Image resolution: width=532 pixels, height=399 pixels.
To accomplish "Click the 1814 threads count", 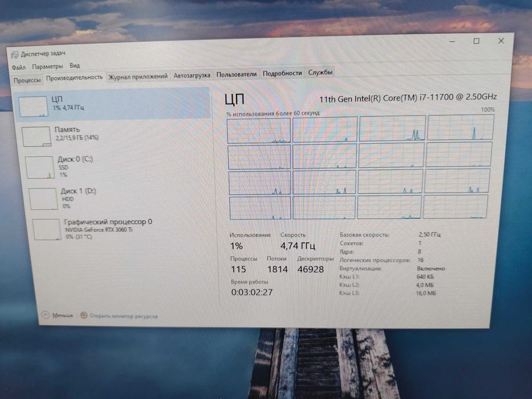I will pyautogui.click(x=277, y=270).
